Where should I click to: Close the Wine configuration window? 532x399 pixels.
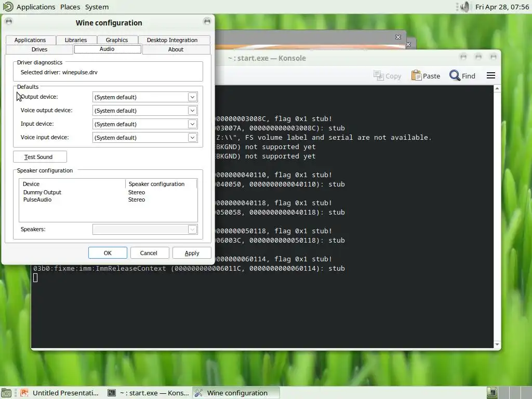[207, 22]
